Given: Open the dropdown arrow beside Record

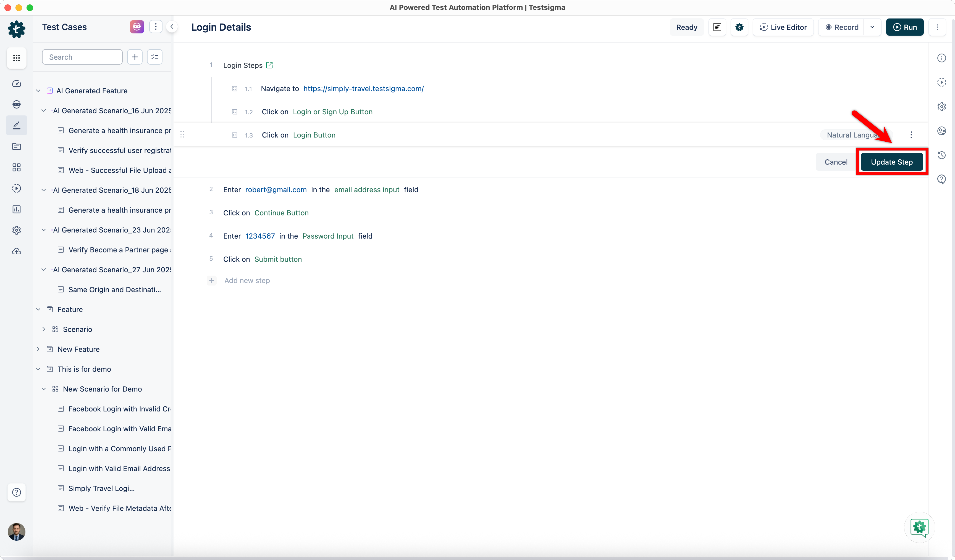Looking at the screenshot, I should point(872,27).
